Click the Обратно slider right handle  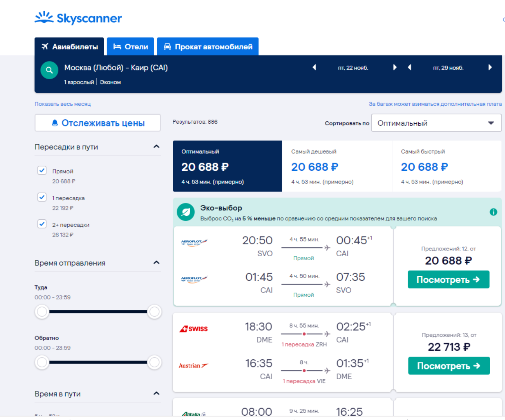[x=154, y=362]
